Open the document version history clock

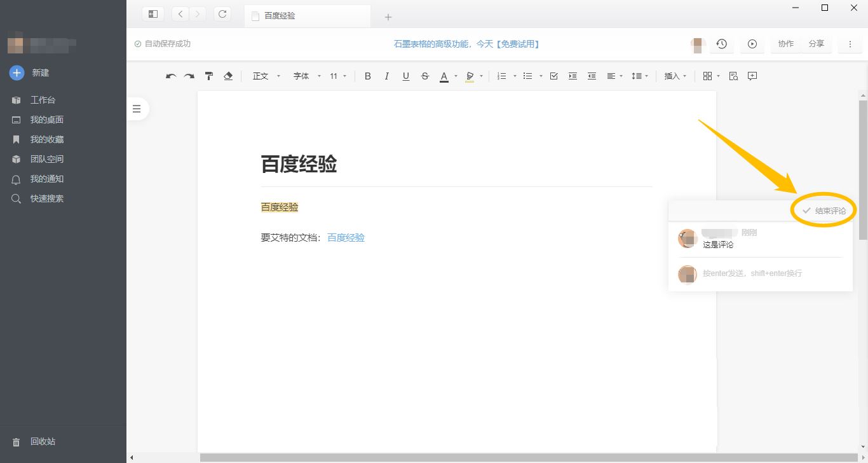coord(721,44)
